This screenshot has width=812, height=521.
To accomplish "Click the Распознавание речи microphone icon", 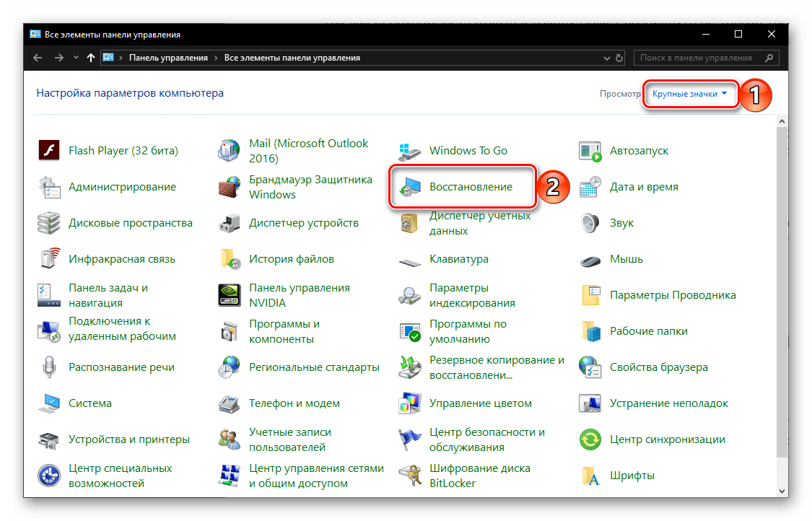I will click(49, 367).
